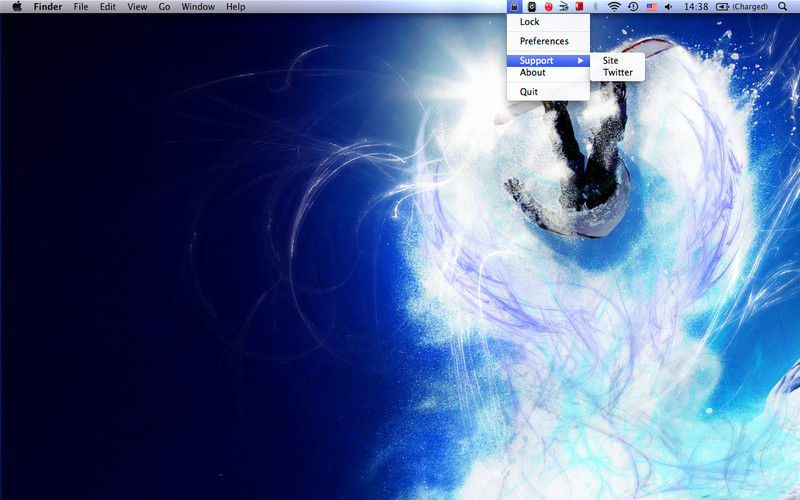This screenshot has height=500, width=800.
Task: Open the Twitter support link
Action: 618,73
